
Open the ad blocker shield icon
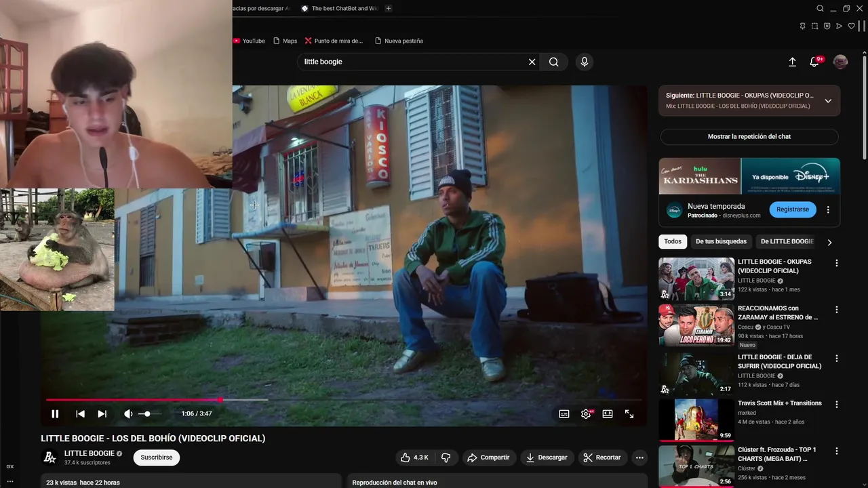(x=827, y=26)
